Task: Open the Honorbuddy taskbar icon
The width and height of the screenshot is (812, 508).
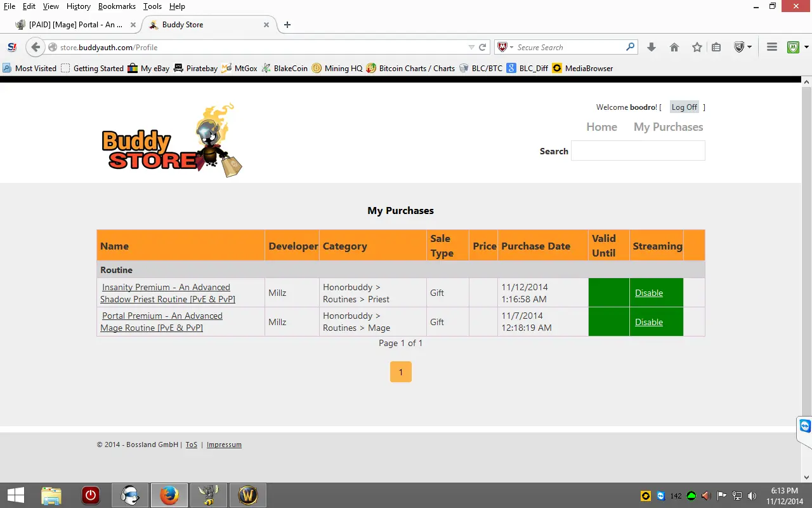Action: (208, 495)
